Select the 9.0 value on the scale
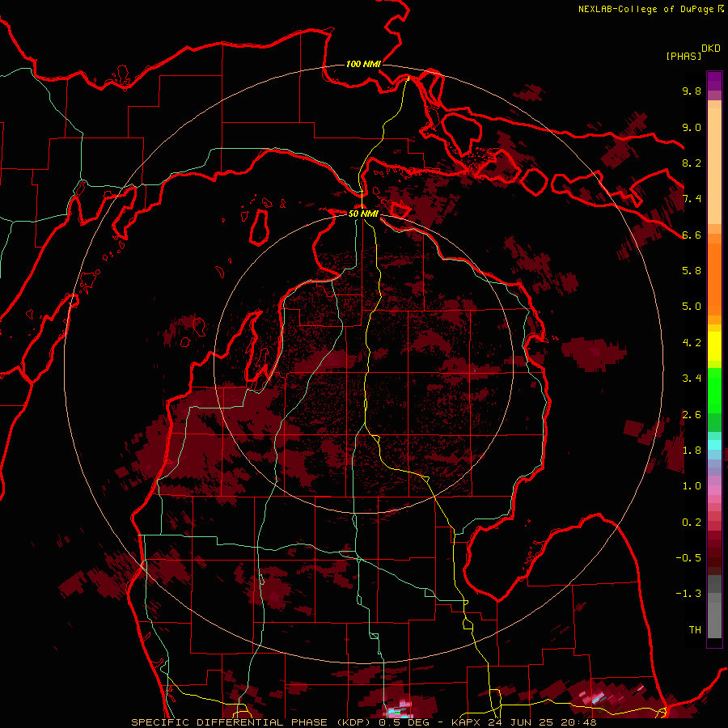Viewport: 728px width, 728px height. (692, 127)
